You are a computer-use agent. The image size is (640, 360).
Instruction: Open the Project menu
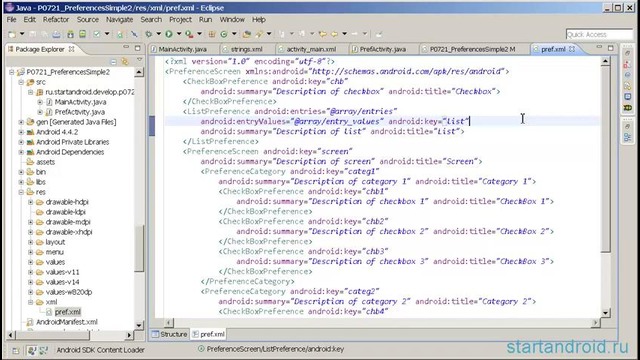[180, 20]
